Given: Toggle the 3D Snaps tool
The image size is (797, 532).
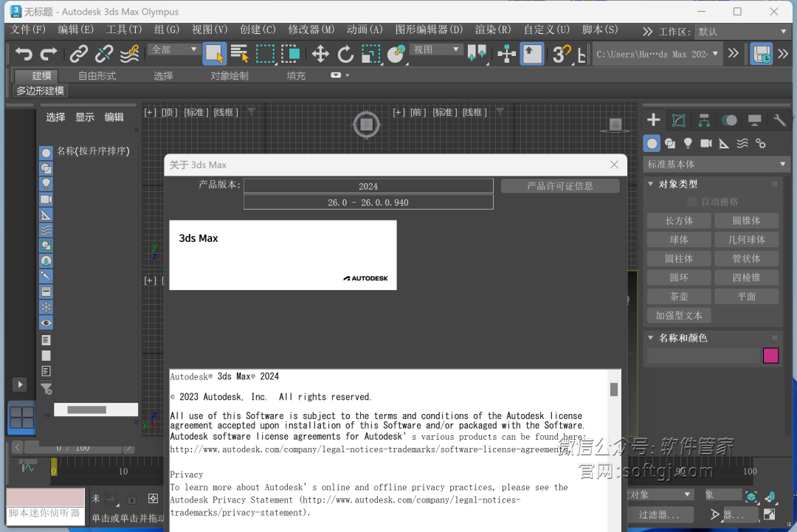Looking at the screenshot, I should pos(561,53).
